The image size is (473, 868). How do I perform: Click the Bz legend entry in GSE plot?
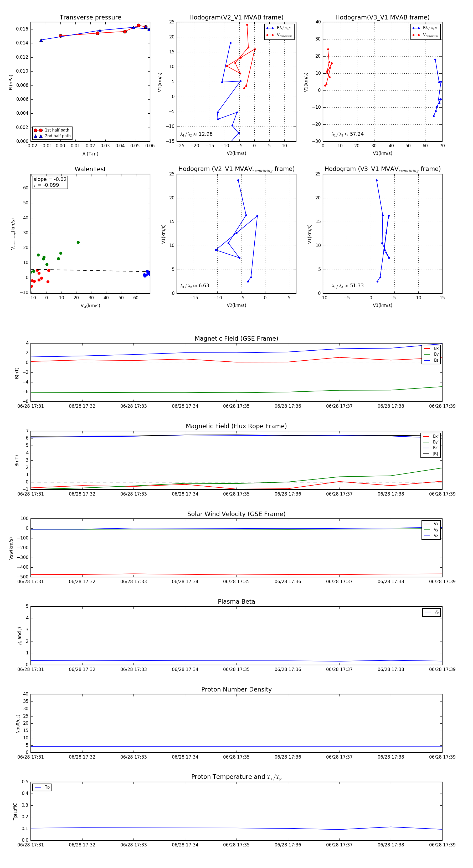coord(431,361)
